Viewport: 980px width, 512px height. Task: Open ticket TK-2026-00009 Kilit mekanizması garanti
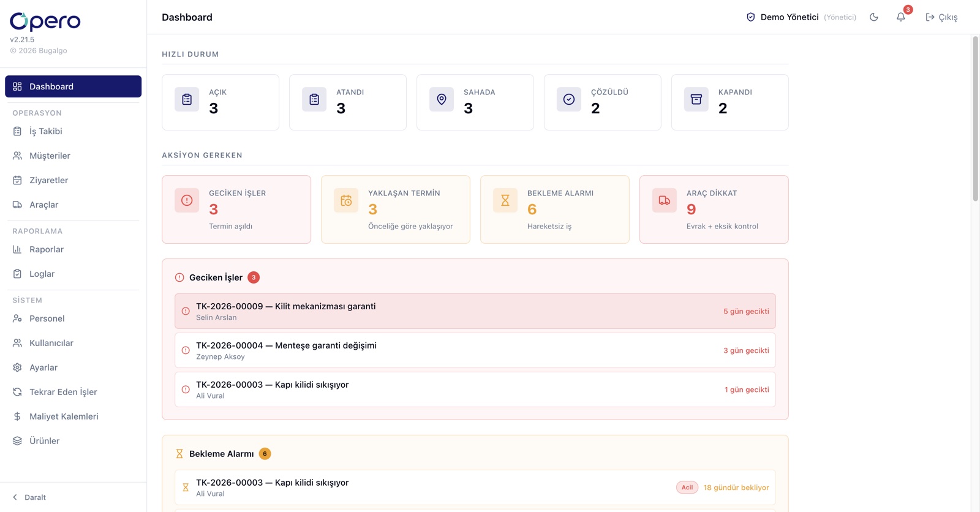[x=475, y=311]
